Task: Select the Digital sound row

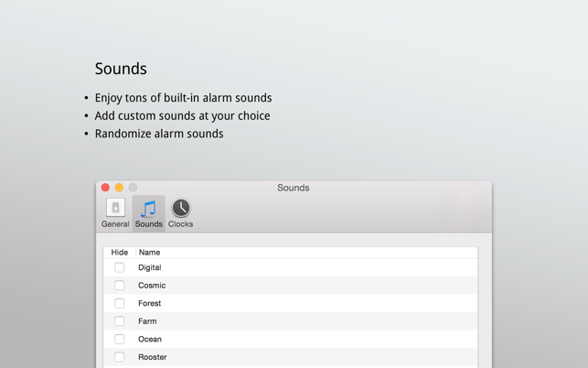Action: pos(290,267)
